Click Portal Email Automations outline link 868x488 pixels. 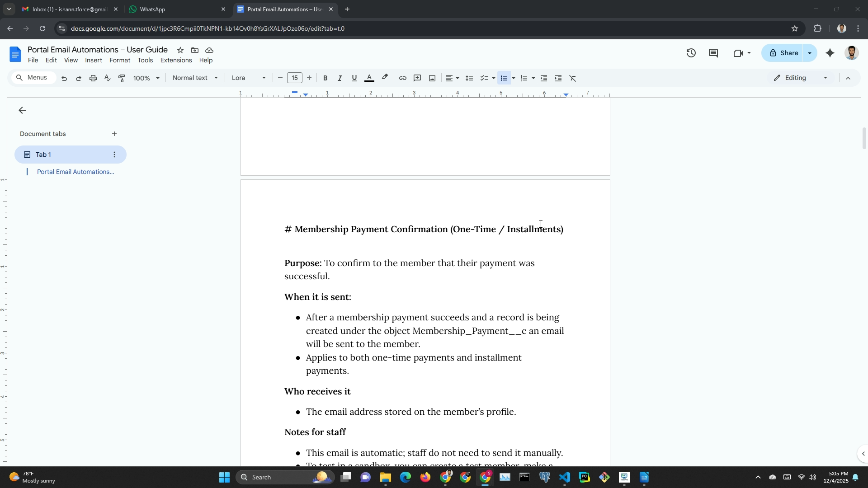click(x=75, y=172)
